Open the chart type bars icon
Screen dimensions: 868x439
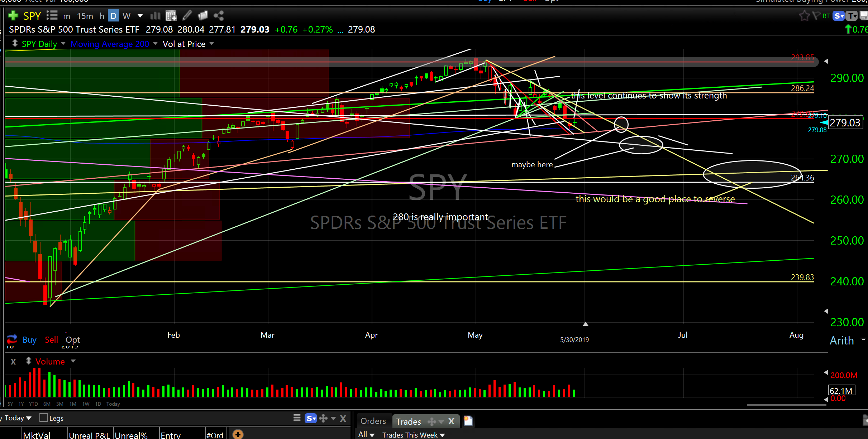pos(155,16)
